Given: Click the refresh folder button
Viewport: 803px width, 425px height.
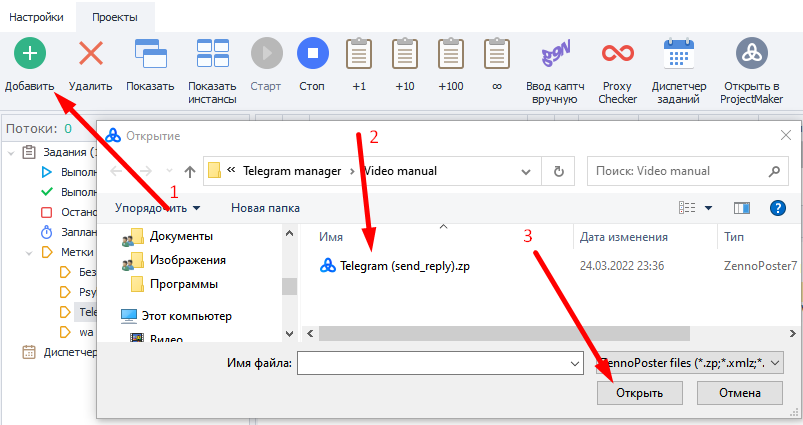Looking at the screenshot, I should pyautogui.click(x=559, y=172).
